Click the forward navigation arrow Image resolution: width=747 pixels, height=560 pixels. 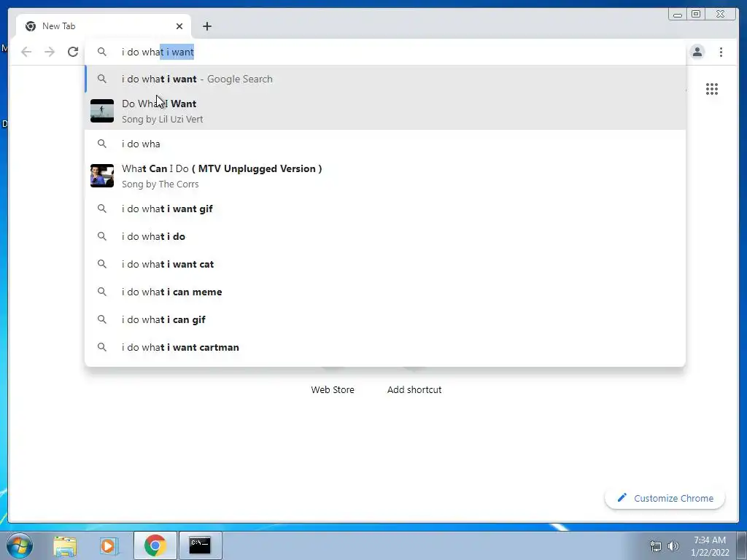(x=50, y=52)
